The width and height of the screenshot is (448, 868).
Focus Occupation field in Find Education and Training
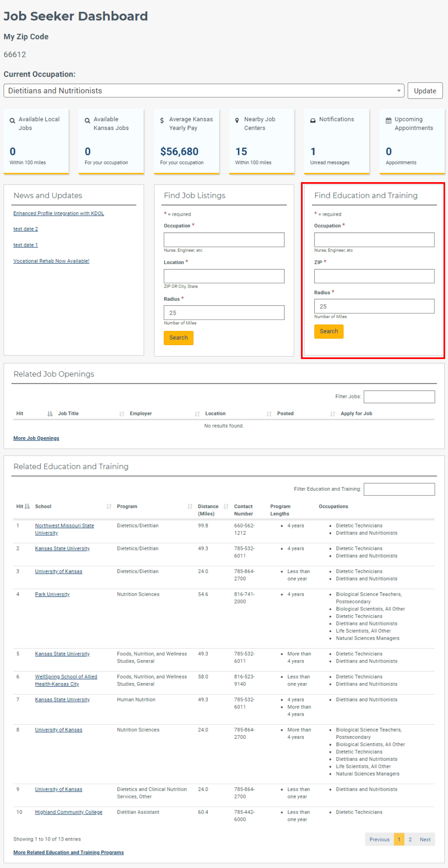pyautogui.click(x=374, y=240)
